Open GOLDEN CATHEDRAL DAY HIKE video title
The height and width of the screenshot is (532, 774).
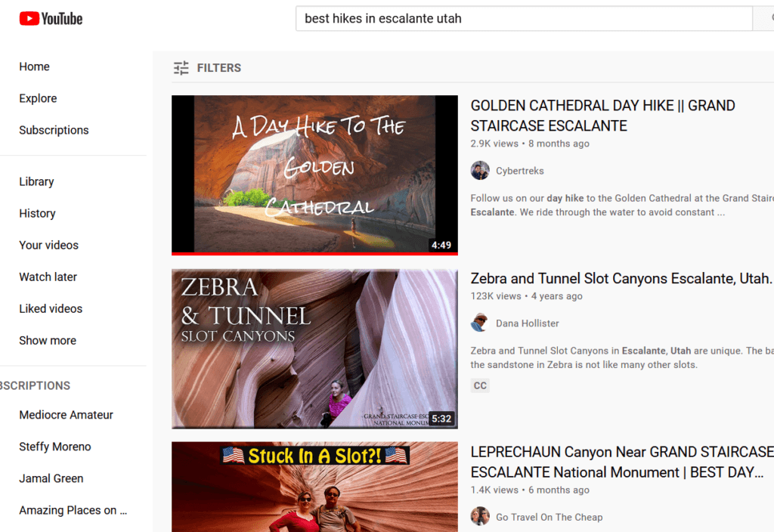click(602, 116)
